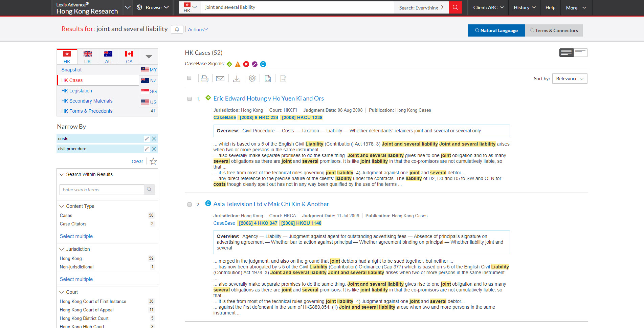Viewport: 644px width, 328px height.
Task: Edit the costs filter with pencil icon
Action: 147,138
